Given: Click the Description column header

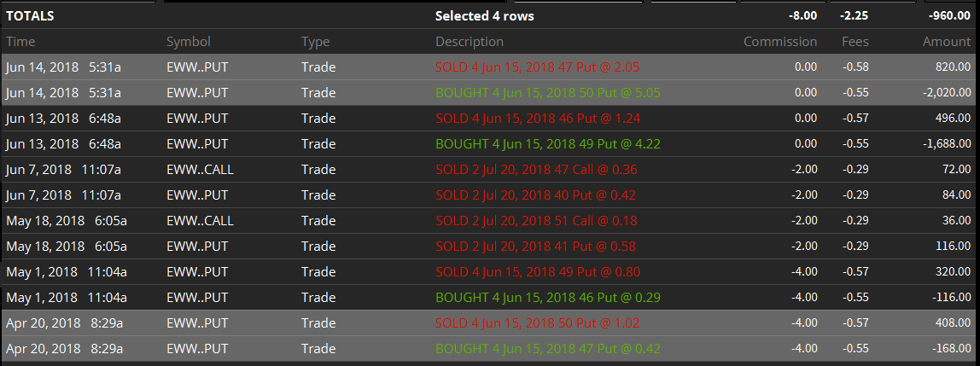Looking at the screenshot, I should (470, 41).
